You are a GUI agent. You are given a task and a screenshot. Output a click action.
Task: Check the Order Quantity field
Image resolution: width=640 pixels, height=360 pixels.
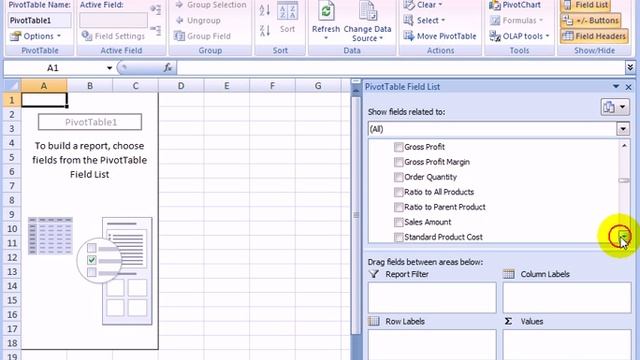point(398,177)
